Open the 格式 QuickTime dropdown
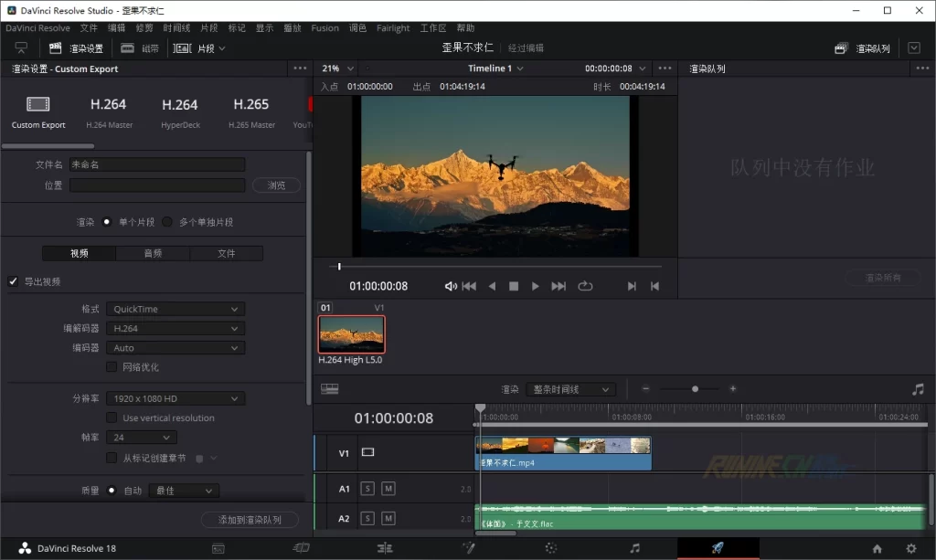This screenshot has width=936, height=560. coord(175,309)
